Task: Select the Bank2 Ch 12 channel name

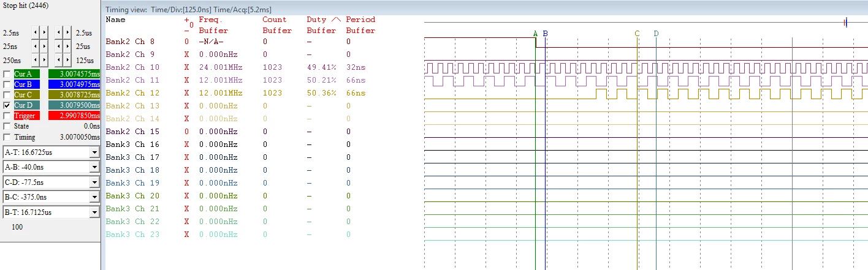Action: point(132,93)
